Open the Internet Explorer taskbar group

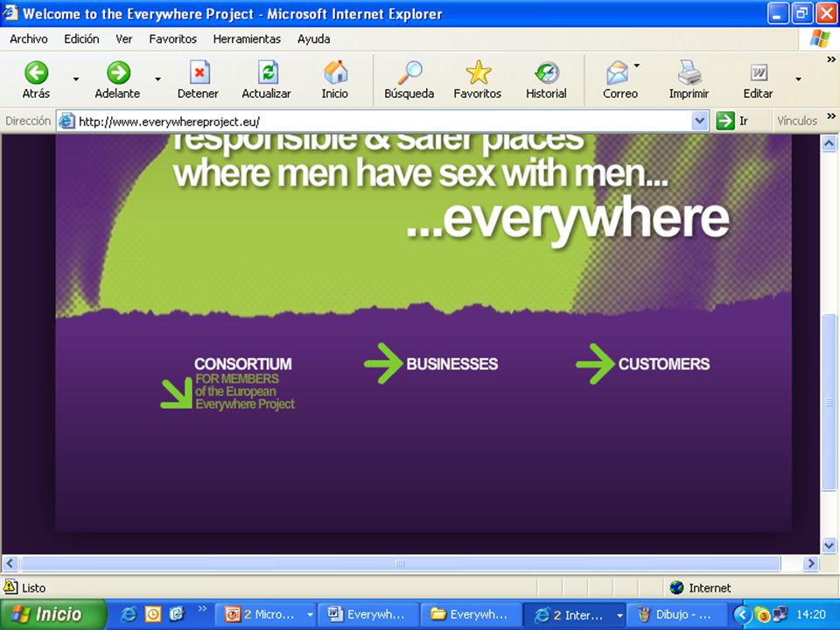573,614
